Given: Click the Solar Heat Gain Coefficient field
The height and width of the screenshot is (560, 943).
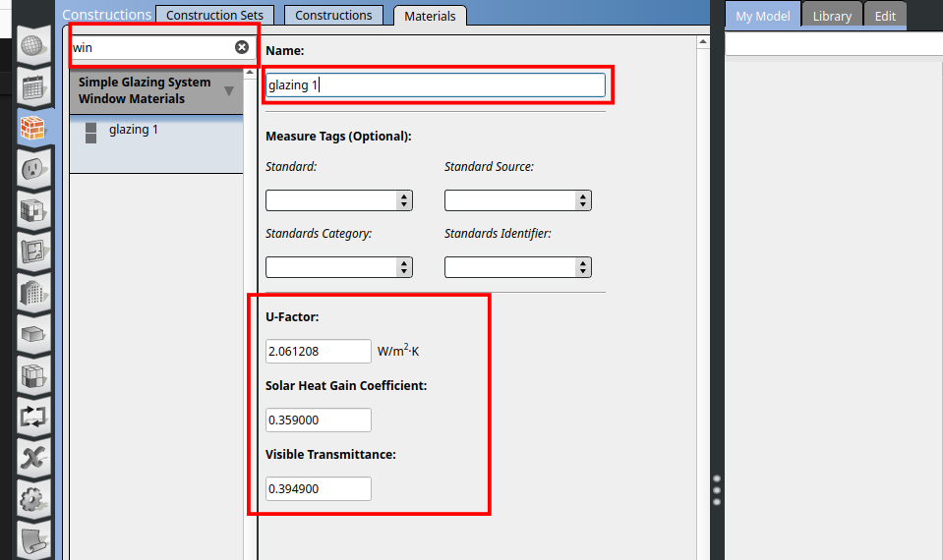Looking at the screenshot, I should click(x=319, y=420).
